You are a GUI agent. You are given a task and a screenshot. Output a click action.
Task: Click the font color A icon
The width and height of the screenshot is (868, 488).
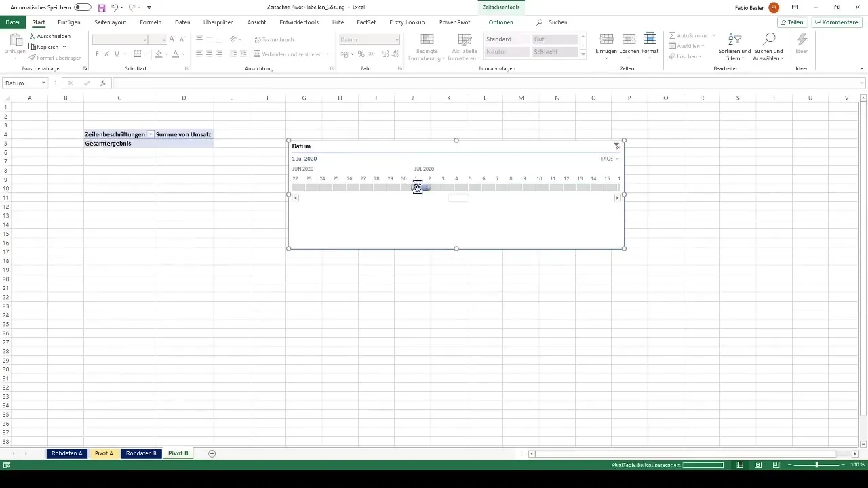[x=176, y=54]
